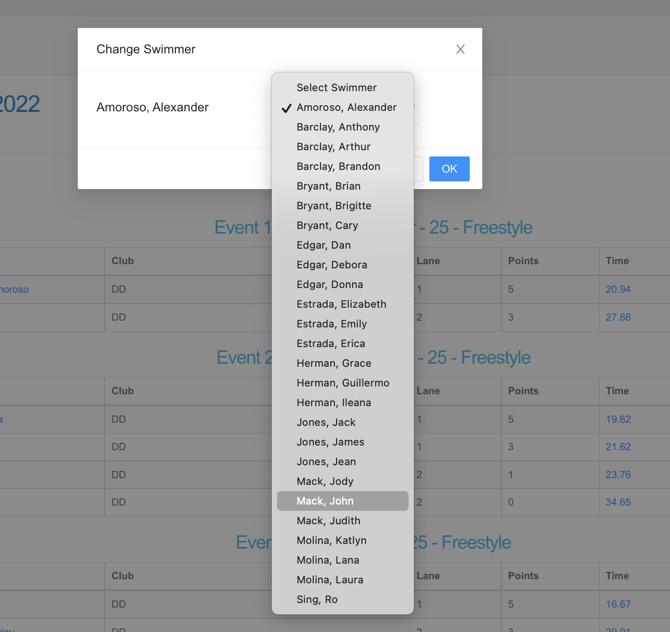Select Estrada, Elizabeth option
670x632 pixels.
341,304
